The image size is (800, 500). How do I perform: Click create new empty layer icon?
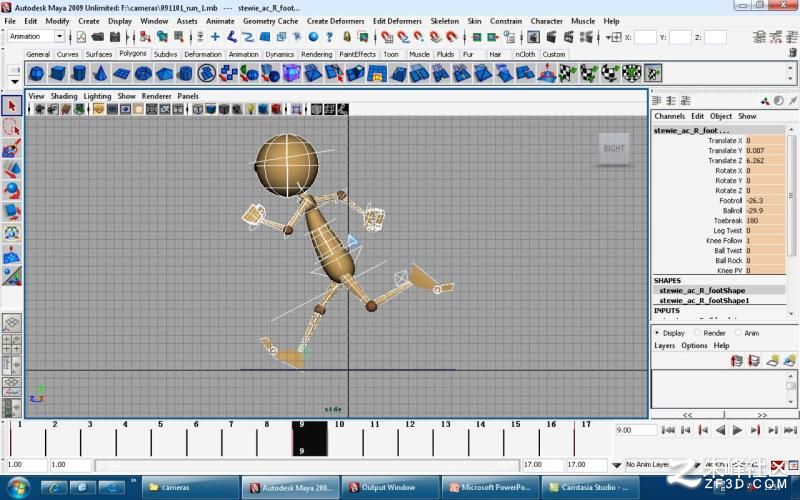pos(772,361)
